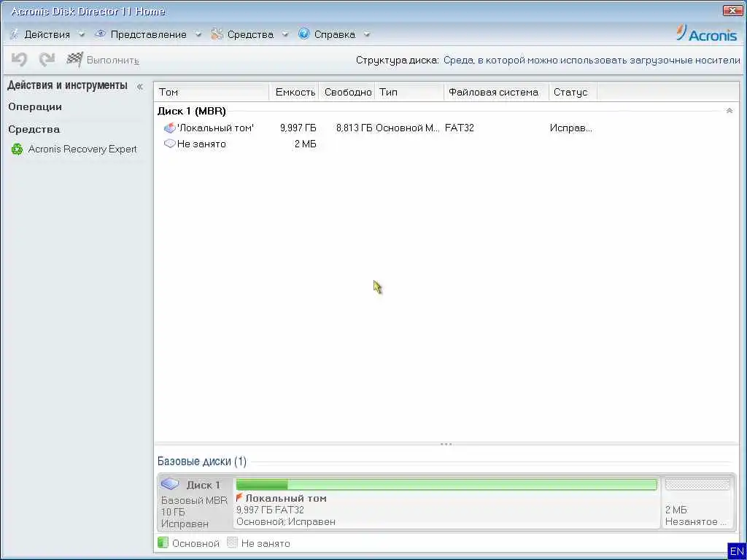747x560 pixels.
Task: Expand dropdown arrow next to Действия
Action: coord(82,34)
